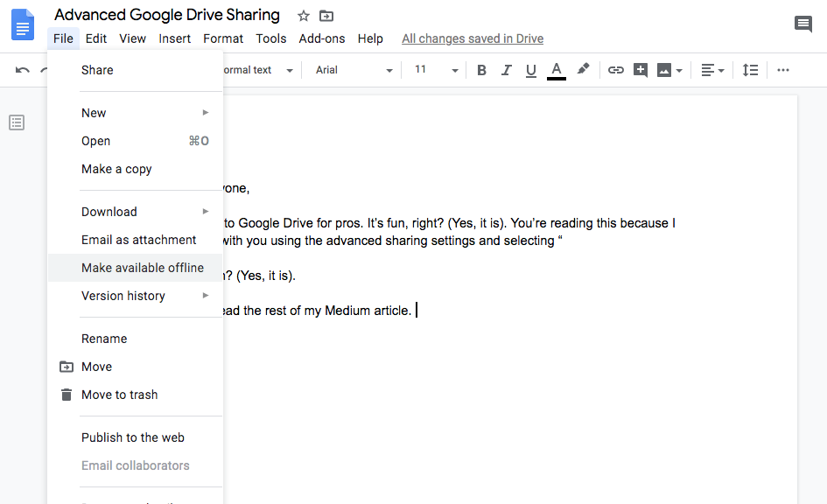Click the document title Advanced Google Drive Sharing
The image size is (827, 504).
[167, 15]
